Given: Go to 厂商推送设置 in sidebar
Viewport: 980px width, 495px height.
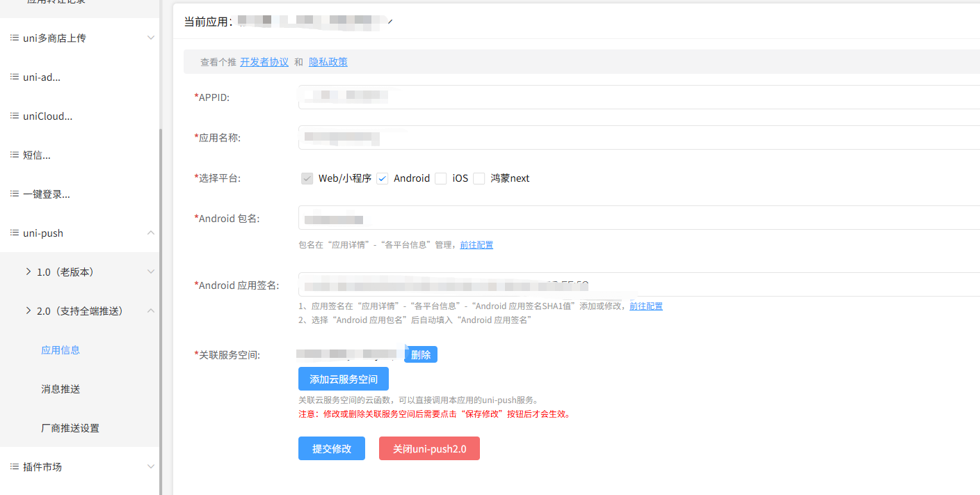Looking at the screenshot, I should coord(70,428).
